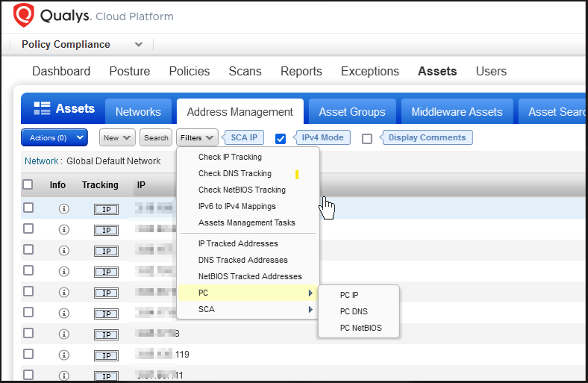Screen dimensions: 588x383
Task: Select Check DNS Tracking from Filters menu
Action: [234, 173]
